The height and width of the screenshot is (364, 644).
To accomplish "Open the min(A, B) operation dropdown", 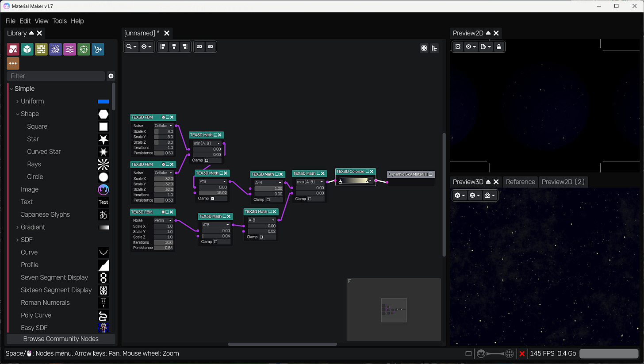I will (x=207, y=143).
